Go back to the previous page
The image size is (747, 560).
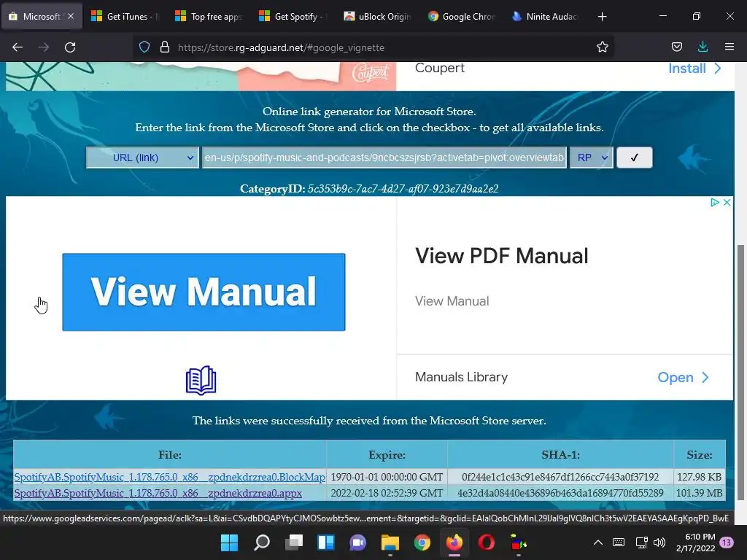pyautogui.click(x=18, y=47)
